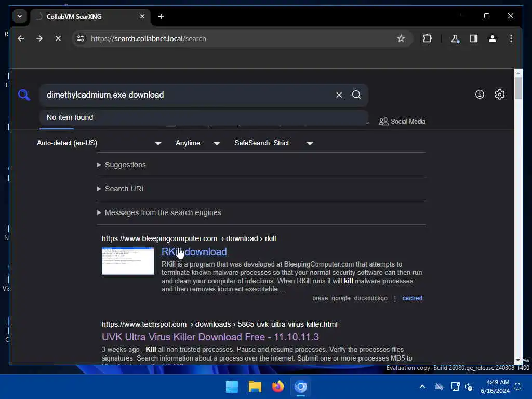Open the Chrome profile menu
Viewport: 532px width, 399px height.
(493, 38)
